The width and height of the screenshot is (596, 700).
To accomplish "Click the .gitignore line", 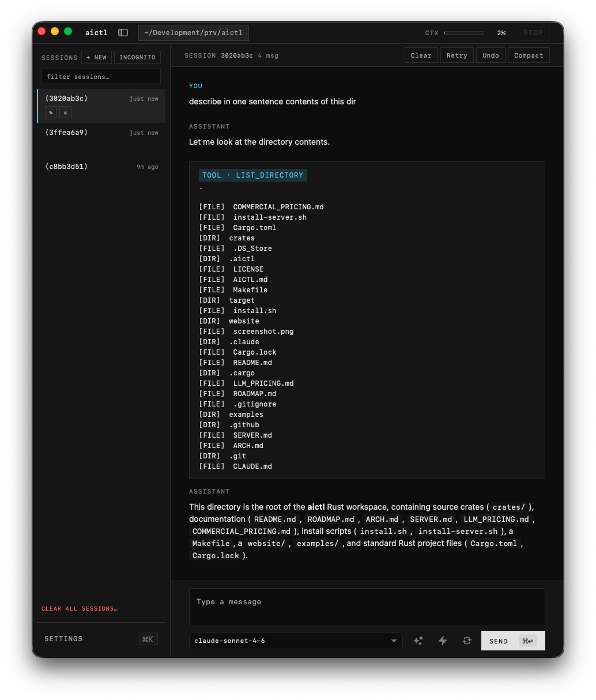I will click(x=237, y=404).
